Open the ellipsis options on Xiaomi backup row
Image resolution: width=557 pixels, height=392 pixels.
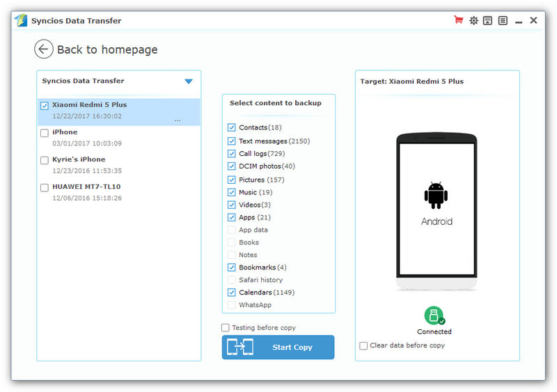click(x=178, y=120)
